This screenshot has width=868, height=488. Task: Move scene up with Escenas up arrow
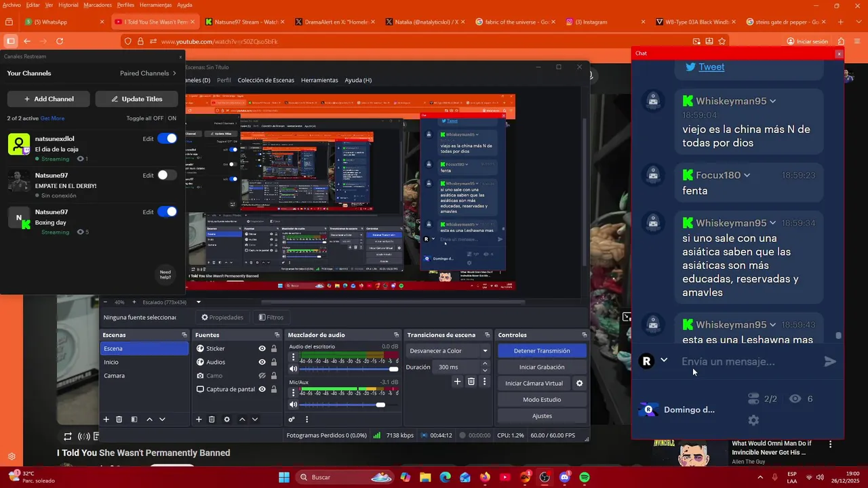150,420
